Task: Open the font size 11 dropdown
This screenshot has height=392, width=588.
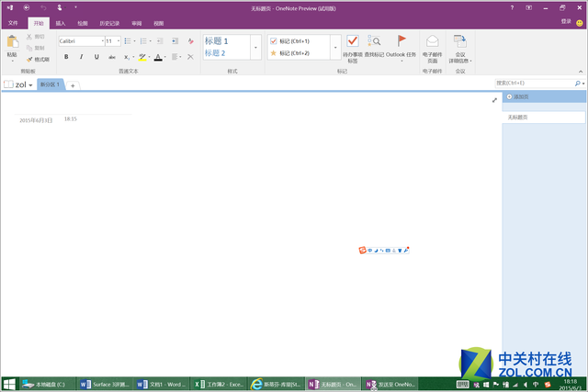Action: point(119,40)
